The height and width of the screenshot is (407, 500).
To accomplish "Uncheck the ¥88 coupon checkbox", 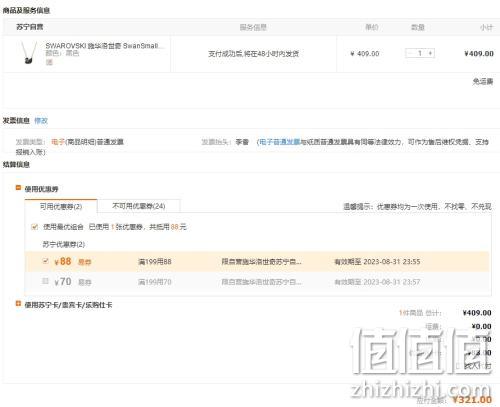I will pyautogui.click(x=46, y=261).
